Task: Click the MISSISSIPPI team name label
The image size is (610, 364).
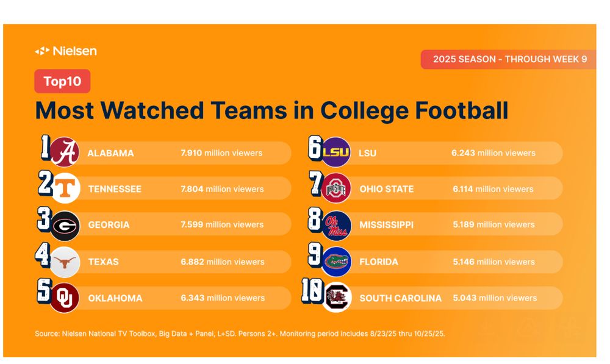Action: point(386,225)
